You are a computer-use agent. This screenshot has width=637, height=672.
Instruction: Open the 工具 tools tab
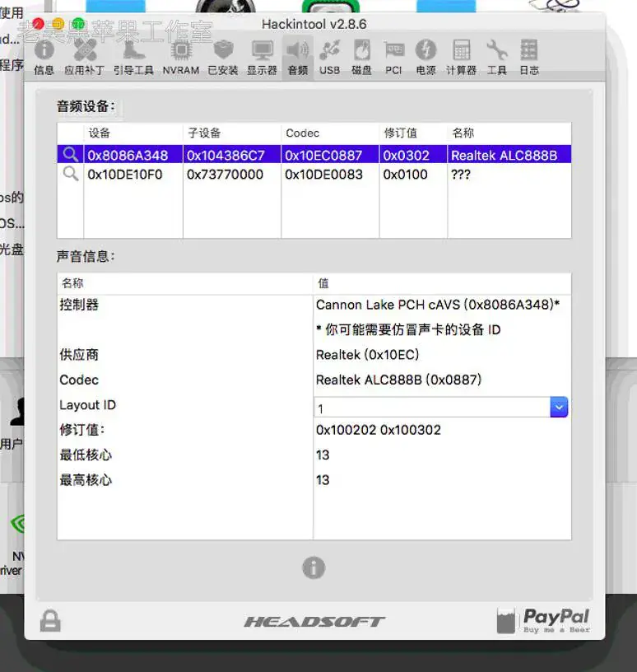click(497, 58)
